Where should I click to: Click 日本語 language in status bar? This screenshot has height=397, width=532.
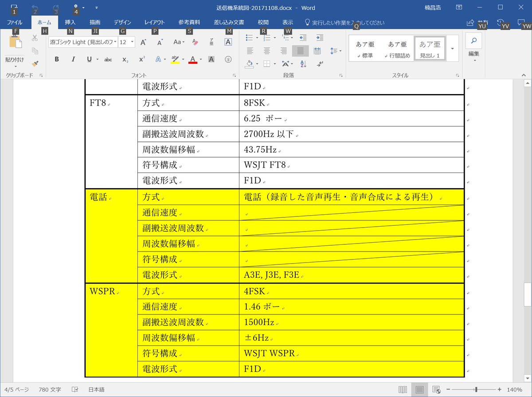(x=96, y=389)
